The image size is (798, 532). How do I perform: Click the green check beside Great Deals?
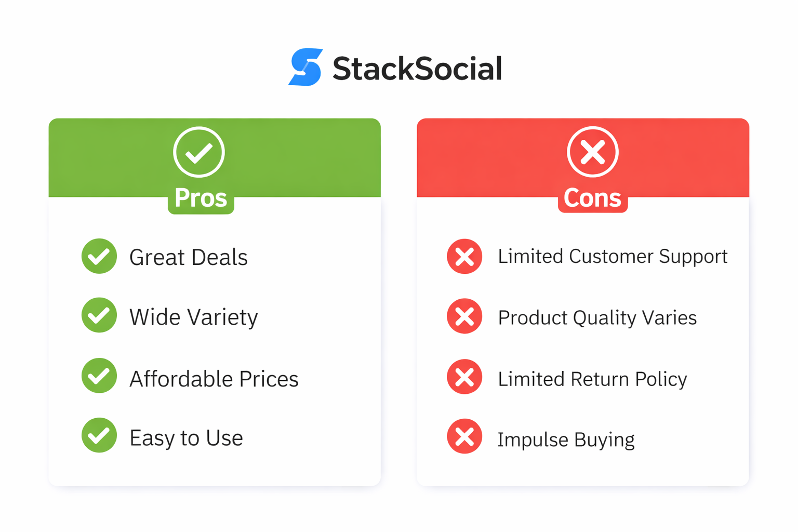point(99,256)
